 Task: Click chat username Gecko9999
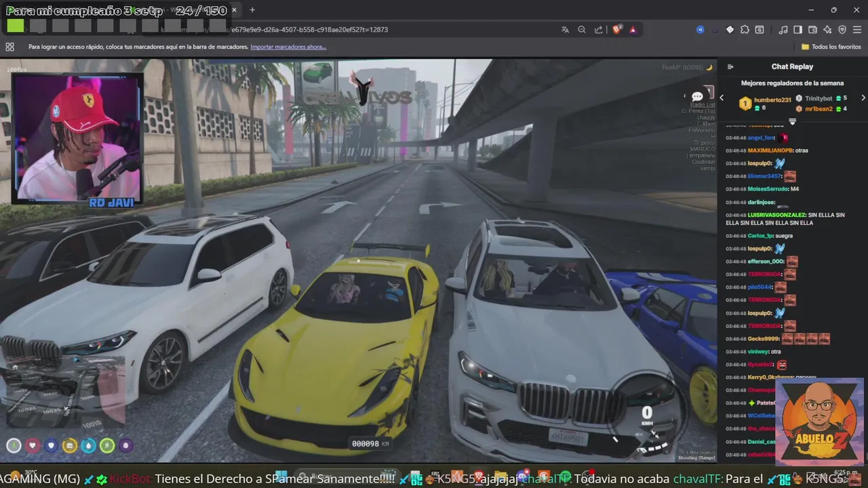click(x=764, y=339)
